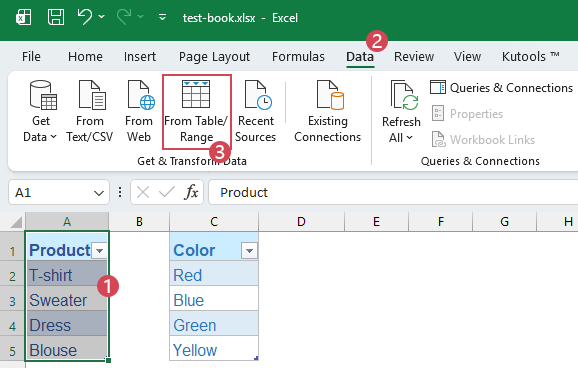
Task: Switch to the View tab
Action: [467, 57]
